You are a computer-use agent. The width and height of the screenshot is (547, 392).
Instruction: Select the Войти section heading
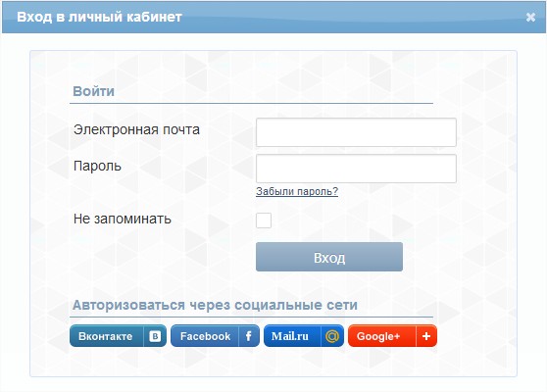93,91
